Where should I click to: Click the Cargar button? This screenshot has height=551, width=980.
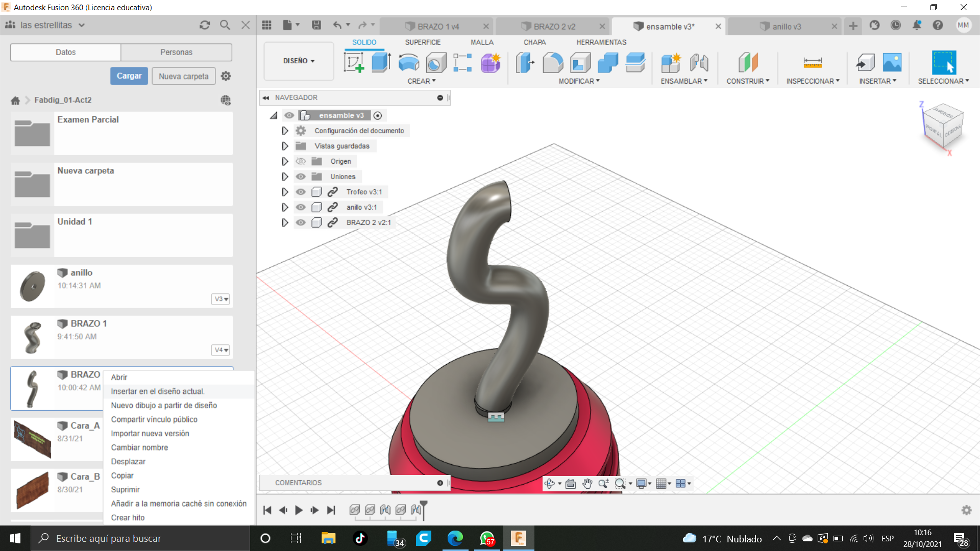pyautogui.click(x=129, y=76)
